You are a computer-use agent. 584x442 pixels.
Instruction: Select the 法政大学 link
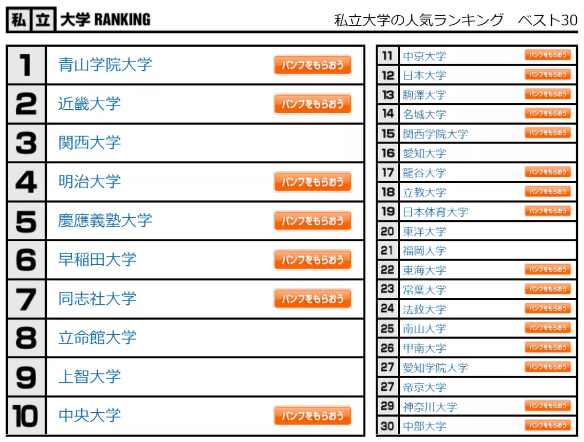pos(424,309)
